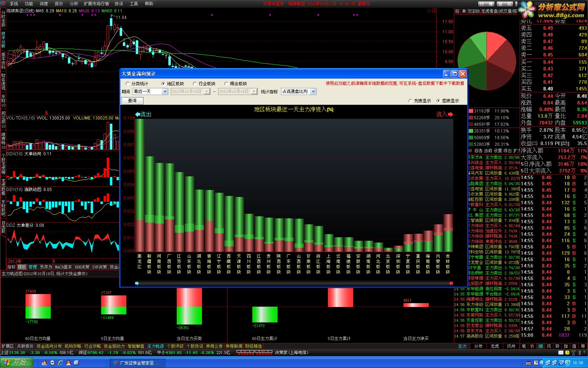Open the 扩展市场行情 menu

coord(97,4)
